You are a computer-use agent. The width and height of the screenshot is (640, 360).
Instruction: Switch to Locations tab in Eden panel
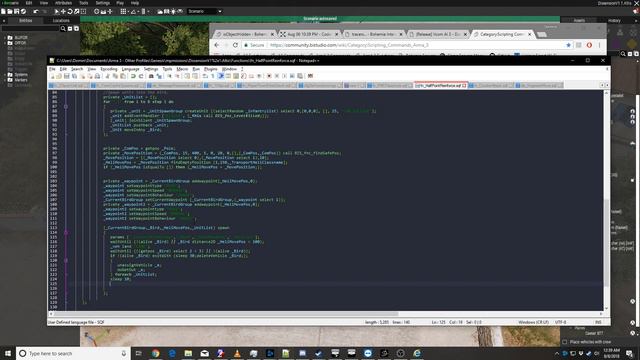61,20
